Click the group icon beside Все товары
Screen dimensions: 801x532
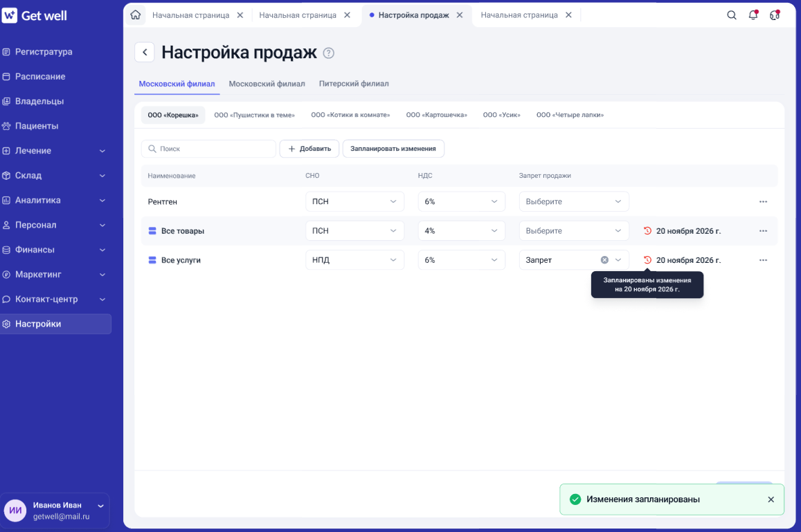tap(152, 231)
